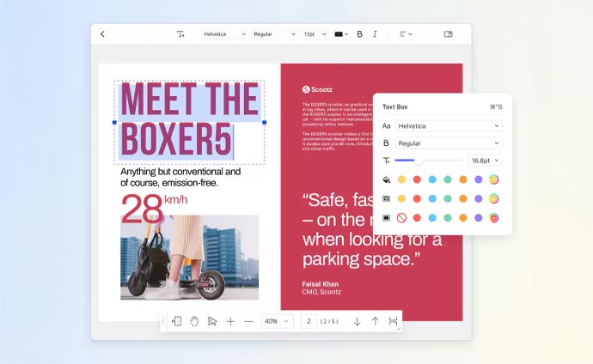The width and height of the screenshot is (593, 364).
Task: Open the 12pt font size dropdown
Action: (315, 34)
